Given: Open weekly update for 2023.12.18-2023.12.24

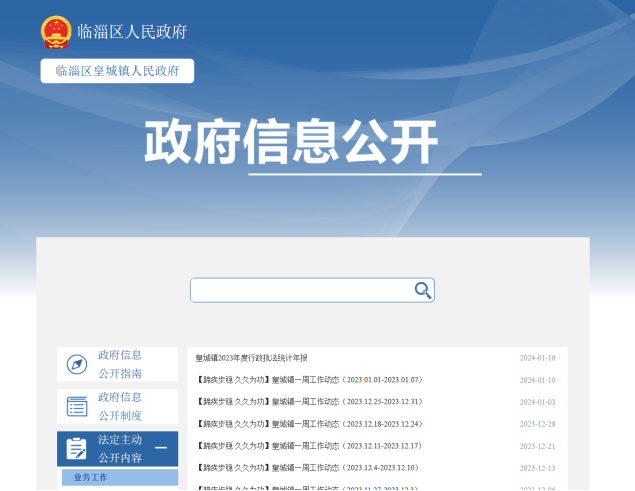Looking at the screenshot, I should (x=310, y=424).
